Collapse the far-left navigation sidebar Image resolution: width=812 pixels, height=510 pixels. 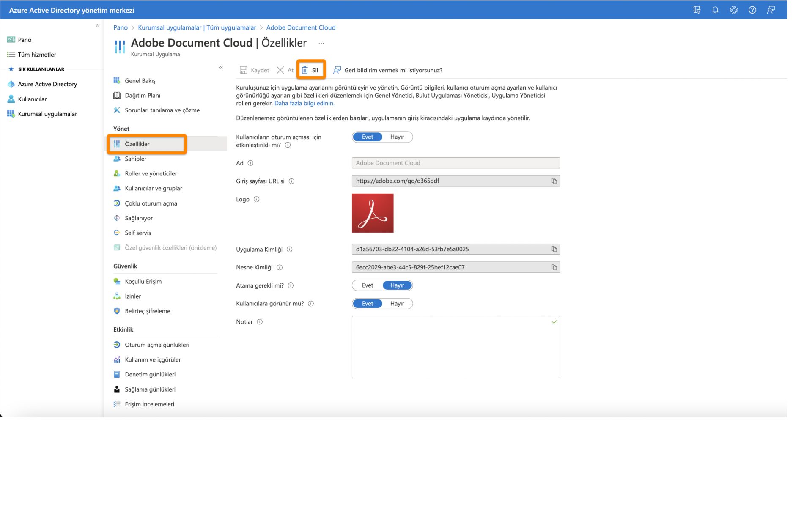[x=98, y=25]
